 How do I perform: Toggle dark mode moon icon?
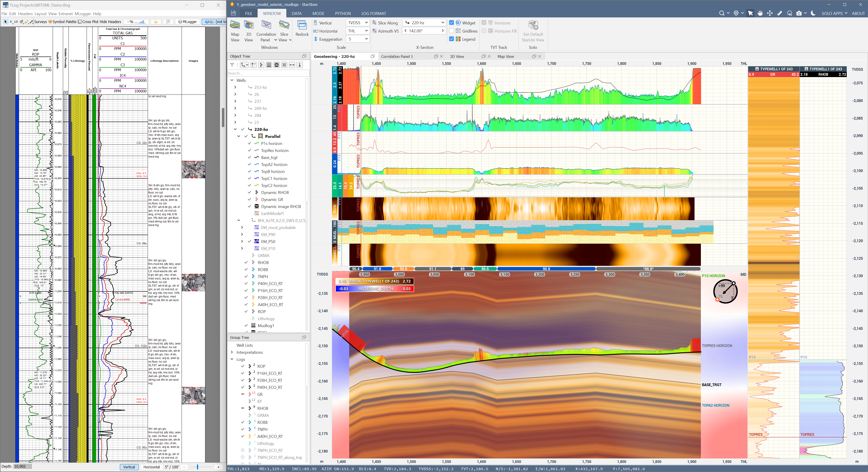[x=813, y=13]
